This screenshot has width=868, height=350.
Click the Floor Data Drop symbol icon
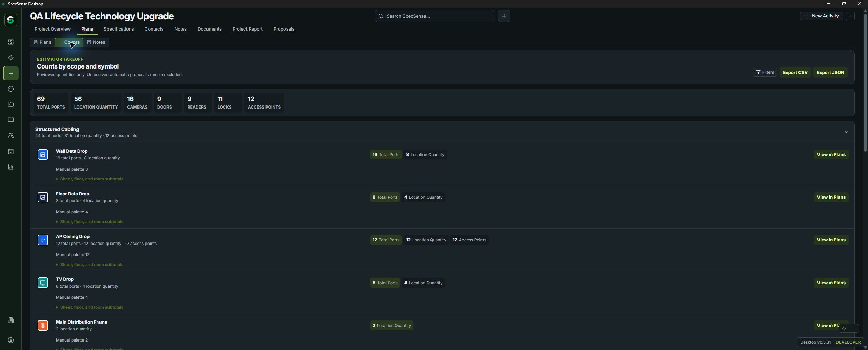(43, 197)
